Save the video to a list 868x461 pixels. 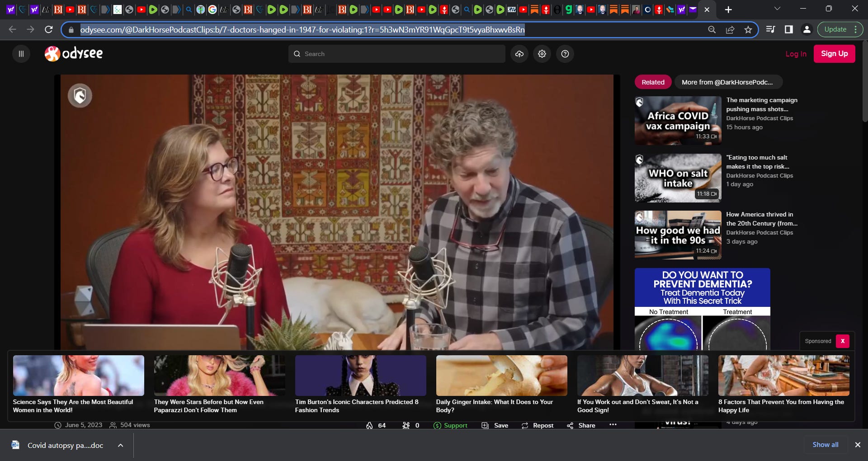[495, 425]
